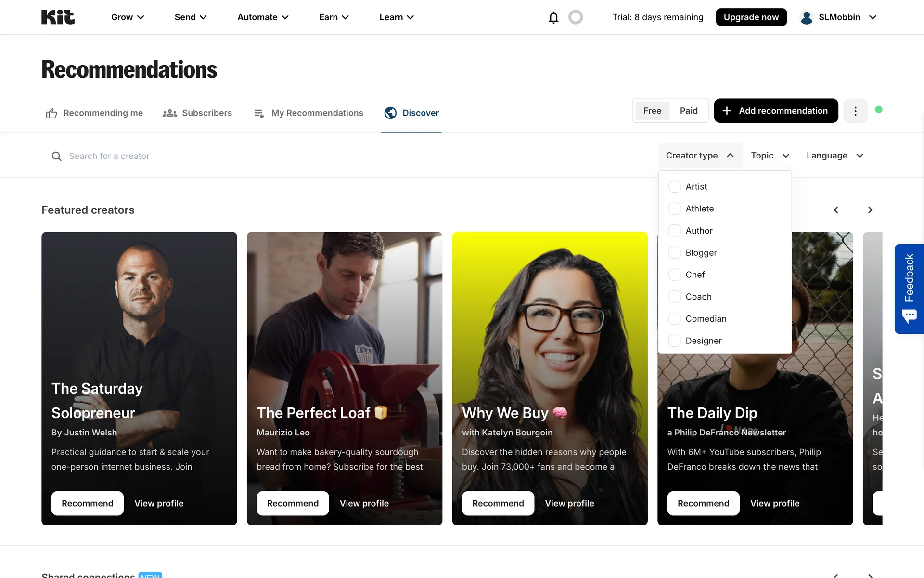
Task: Open the Automate menu
Action: [263, 17]
